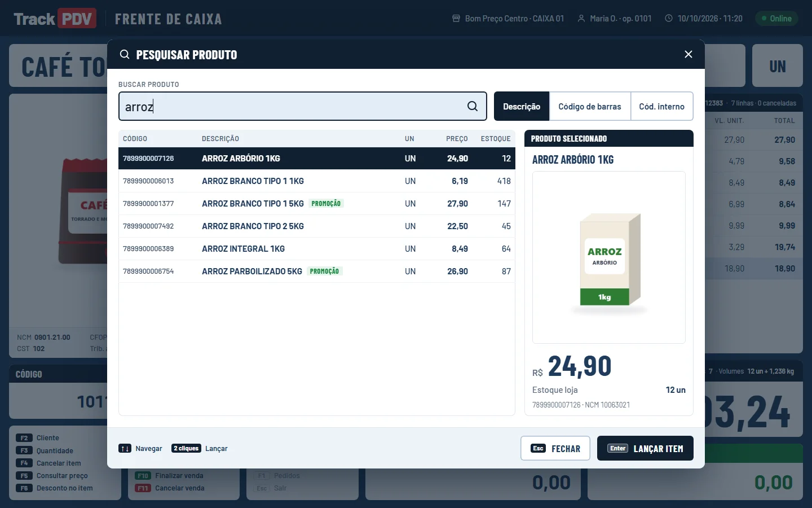Click the magnifier icon in search field
The width and height of the screenshot is (812, 508).
[x=473, y=106]
